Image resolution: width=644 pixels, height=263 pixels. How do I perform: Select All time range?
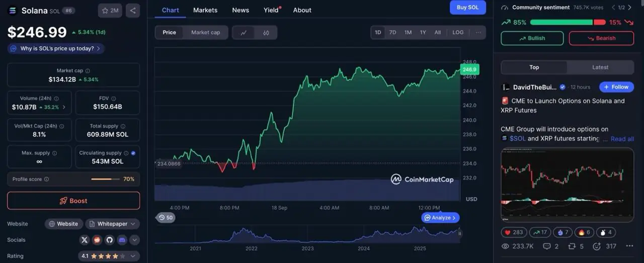[x=438, y=32]
